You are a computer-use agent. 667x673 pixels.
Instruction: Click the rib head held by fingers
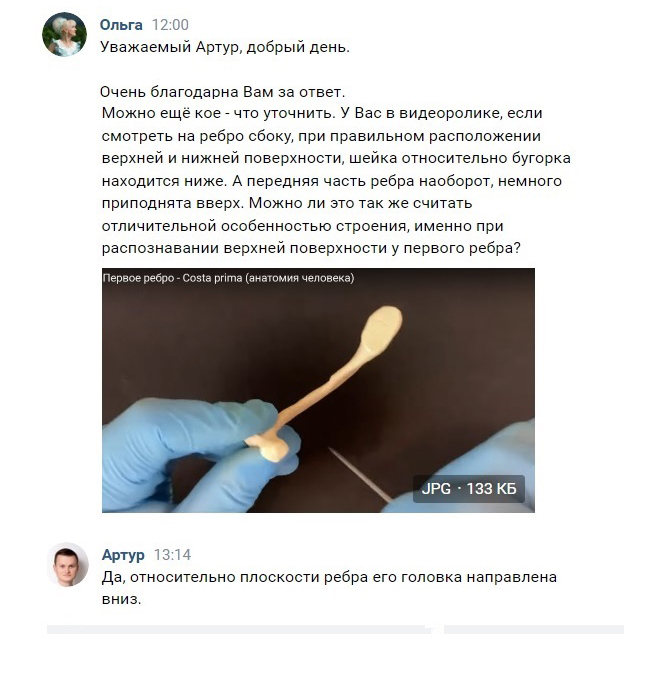269,446
